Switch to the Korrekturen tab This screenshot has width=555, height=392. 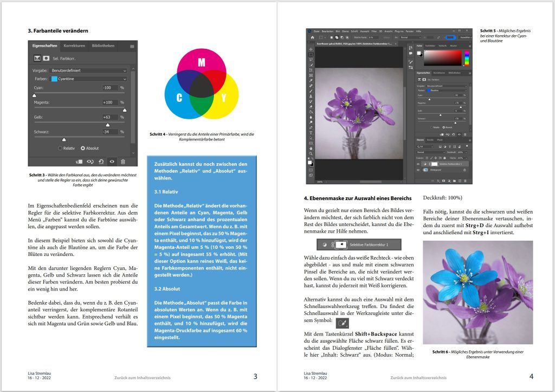coord(74,46)
